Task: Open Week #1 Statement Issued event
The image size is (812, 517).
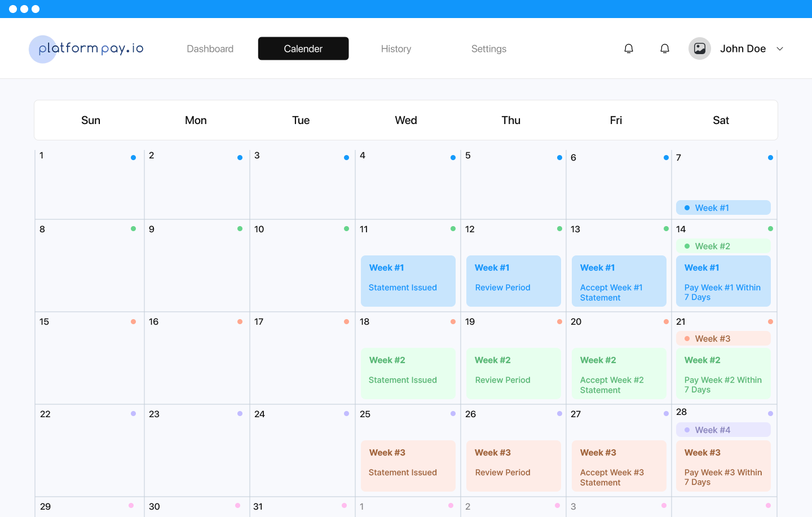Action: 408,281
